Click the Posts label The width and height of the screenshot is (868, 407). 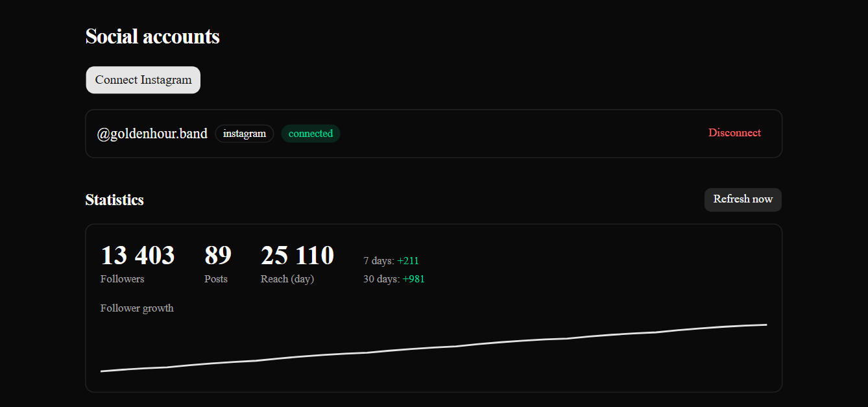(x=216, y=279)
